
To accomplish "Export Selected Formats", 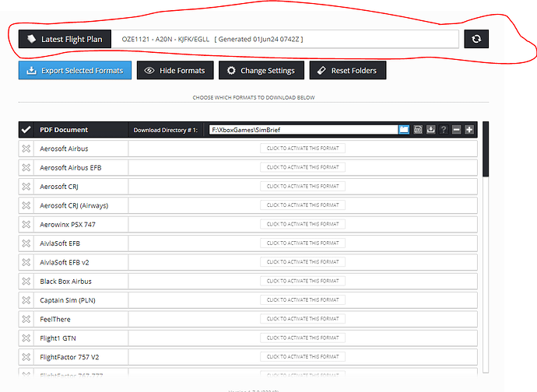I will pos(75,70).
